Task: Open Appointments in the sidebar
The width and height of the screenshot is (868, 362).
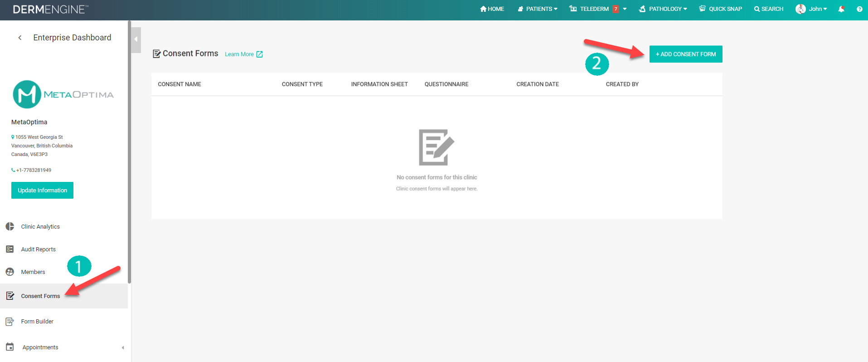Action: pos(40,347)
